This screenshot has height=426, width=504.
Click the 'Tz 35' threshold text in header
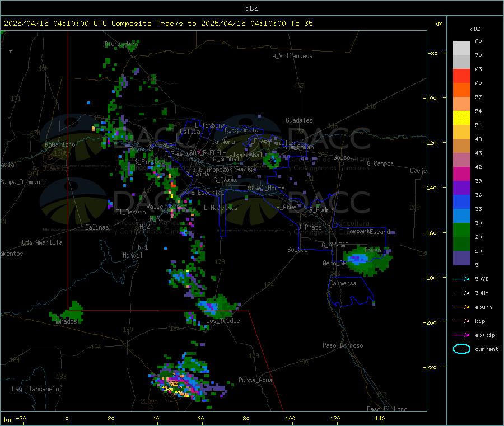(x=301, y=24)
